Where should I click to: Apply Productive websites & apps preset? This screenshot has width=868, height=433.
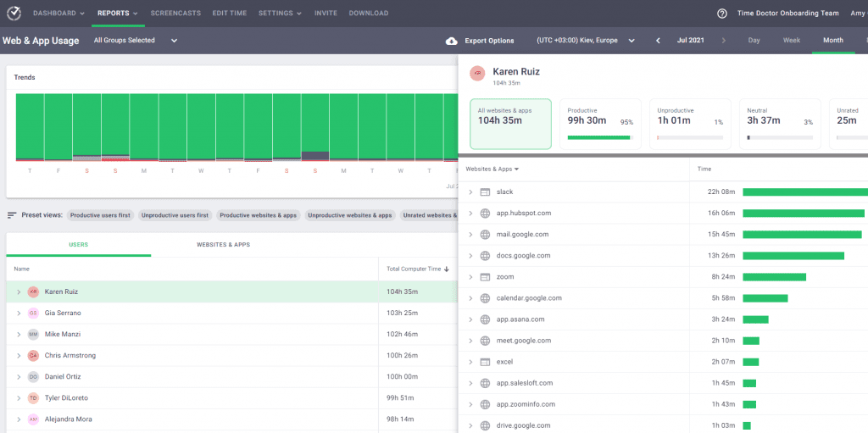pos(259,215)
